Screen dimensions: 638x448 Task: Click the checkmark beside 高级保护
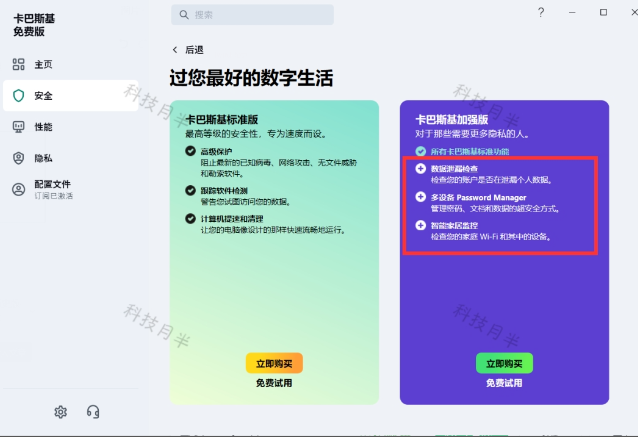[x=190, y=150]
